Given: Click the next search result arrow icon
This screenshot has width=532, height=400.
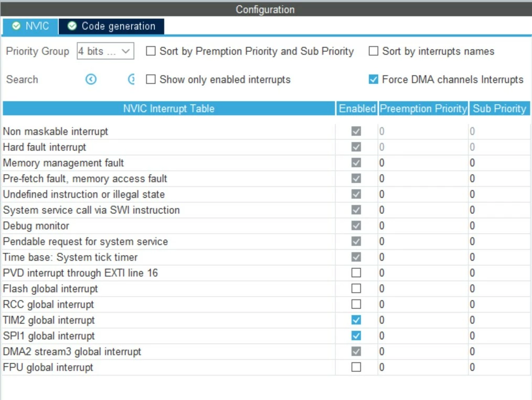Looking at the screenshot, I should pos(131,79).
